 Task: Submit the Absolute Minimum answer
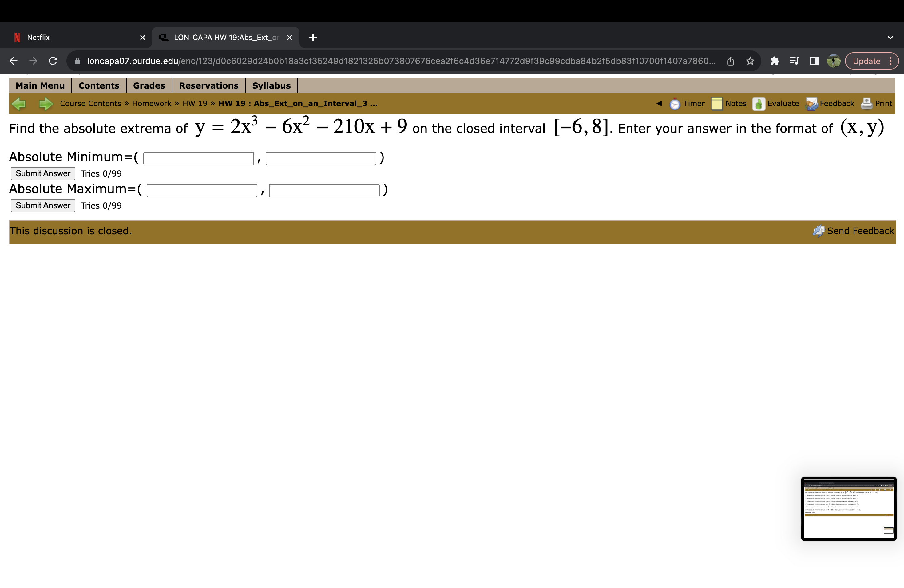point(42,173)
